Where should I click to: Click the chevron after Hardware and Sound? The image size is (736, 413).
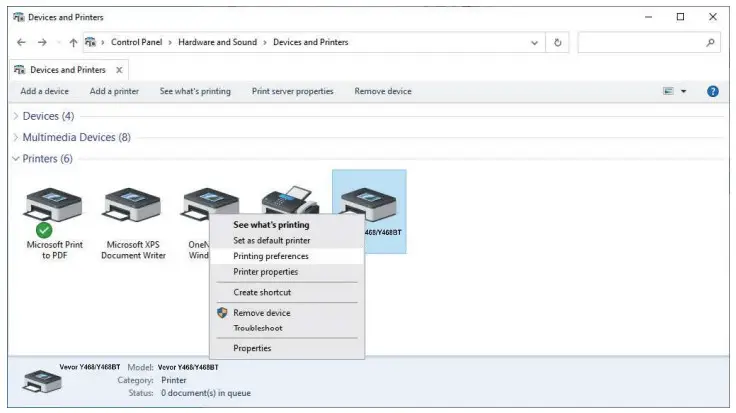point(265,43)
